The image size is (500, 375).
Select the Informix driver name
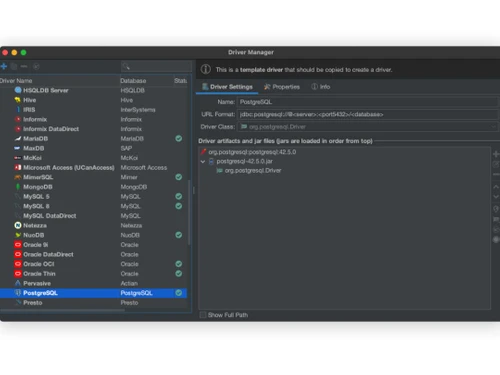pos(35,119)
